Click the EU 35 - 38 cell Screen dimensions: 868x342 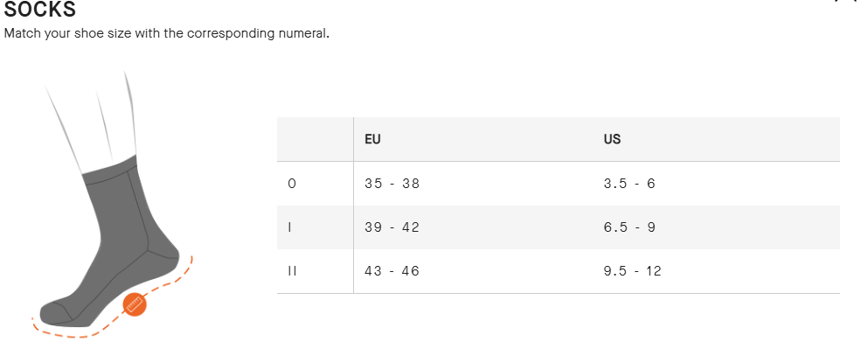[x=392, y=184]
